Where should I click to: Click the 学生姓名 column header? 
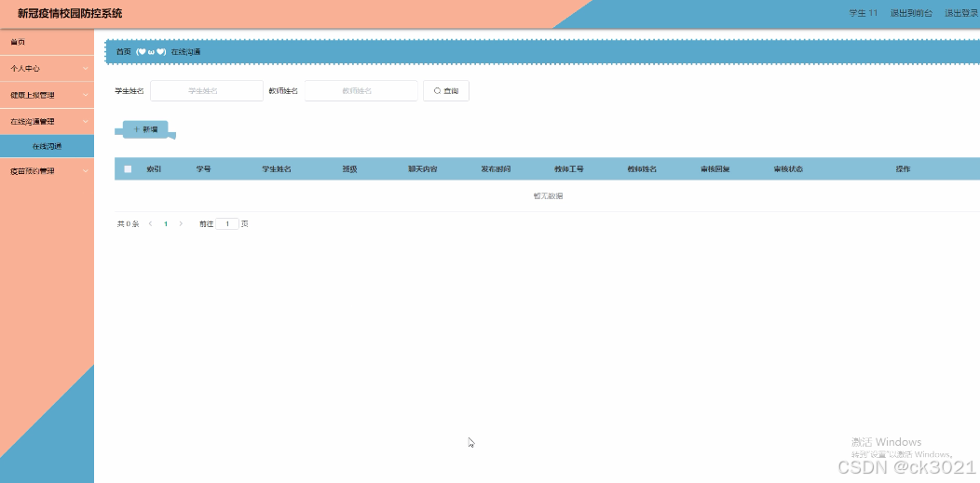(277, 169)
